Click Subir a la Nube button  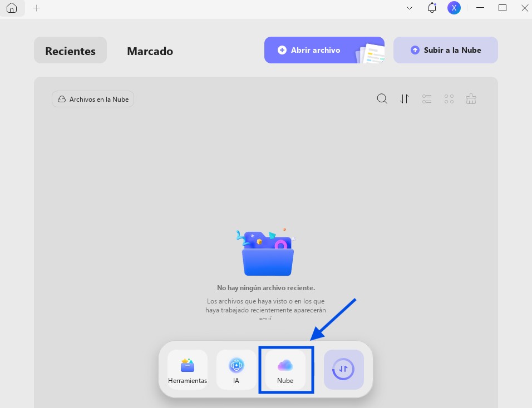point(446,50)
